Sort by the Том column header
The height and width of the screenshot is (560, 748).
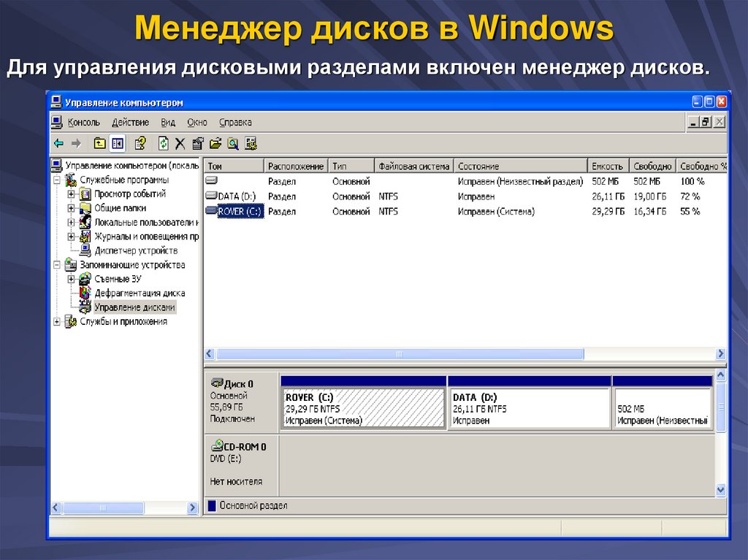click(x=234, y=166)
